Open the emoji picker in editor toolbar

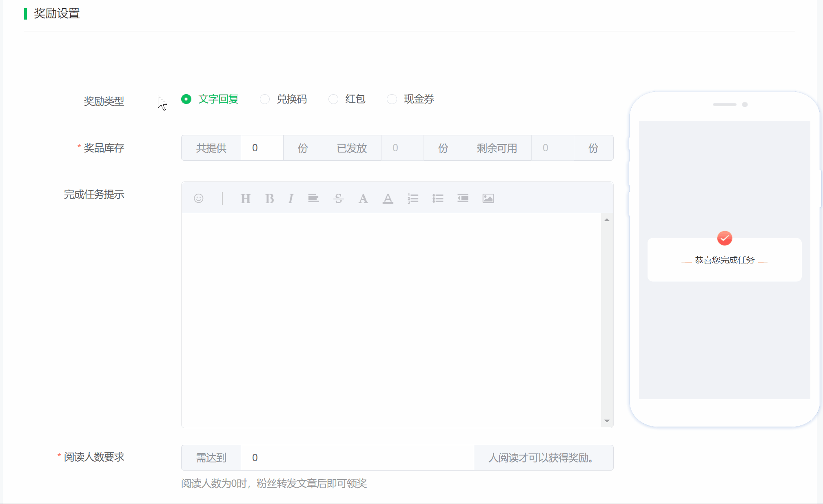pos(199,198)
